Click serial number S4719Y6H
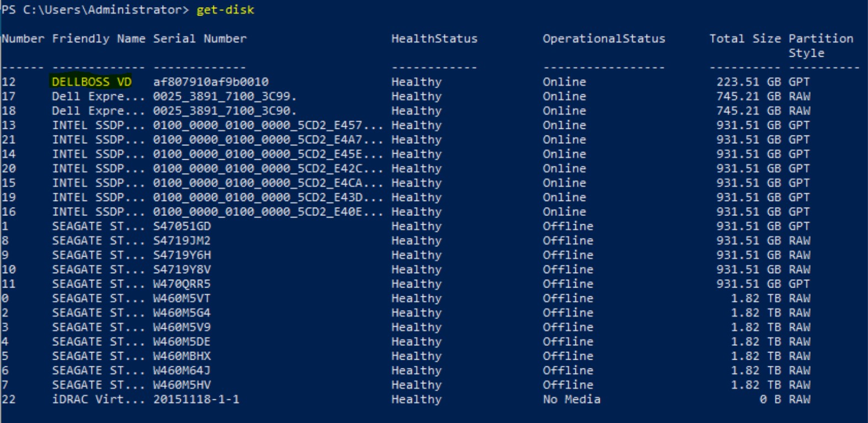This screenshot has width=868, height=423. pos(182,255)
